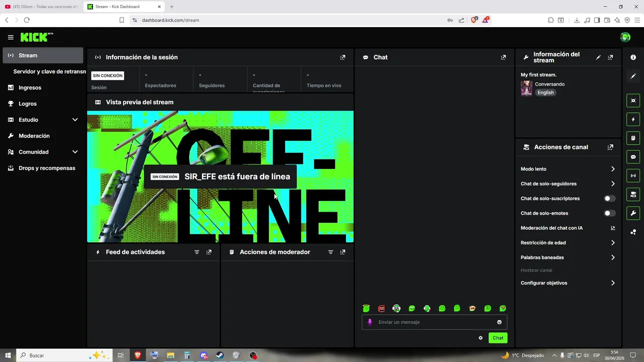Screen dimensions: 644x362
Task: Pop out the Acciones de canal panel
Action: 610,147
